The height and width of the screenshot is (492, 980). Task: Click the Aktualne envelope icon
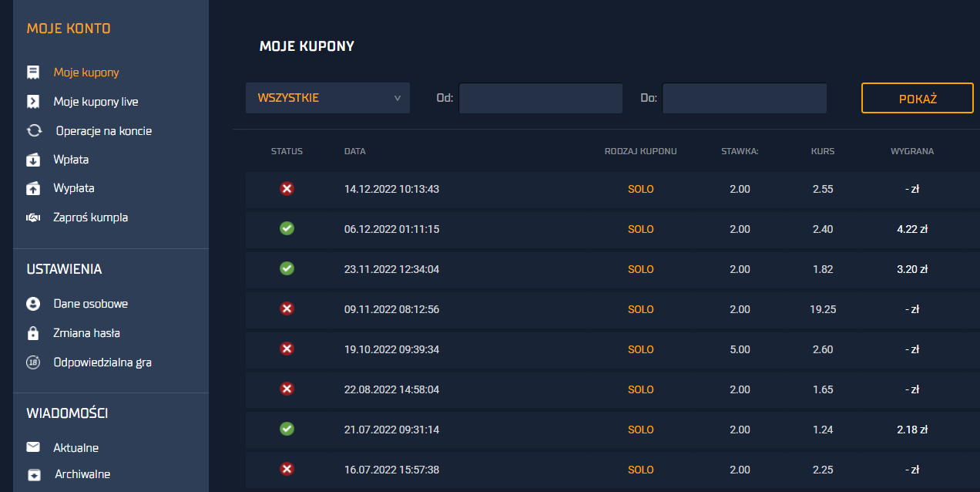33,448
